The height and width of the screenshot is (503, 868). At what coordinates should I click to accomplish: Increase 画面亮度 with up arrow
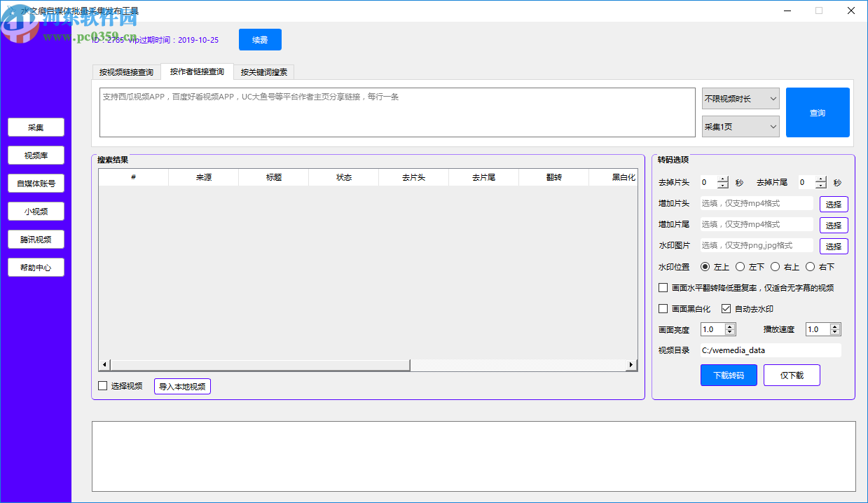pos(731,326)
